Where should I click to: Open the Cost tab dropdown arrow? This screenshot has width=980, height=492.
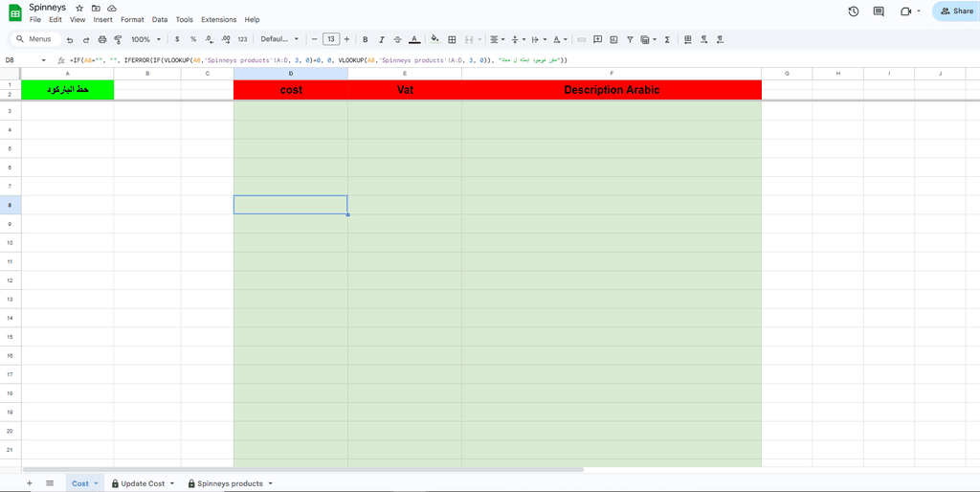97,484
